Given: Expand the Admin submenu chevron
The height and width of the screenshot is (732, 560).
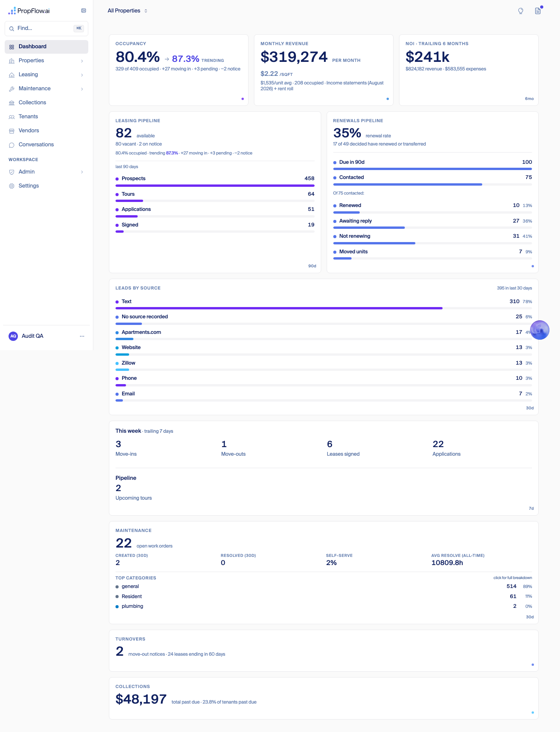Looking at the screenshot, I should click(x=82, y=172).
